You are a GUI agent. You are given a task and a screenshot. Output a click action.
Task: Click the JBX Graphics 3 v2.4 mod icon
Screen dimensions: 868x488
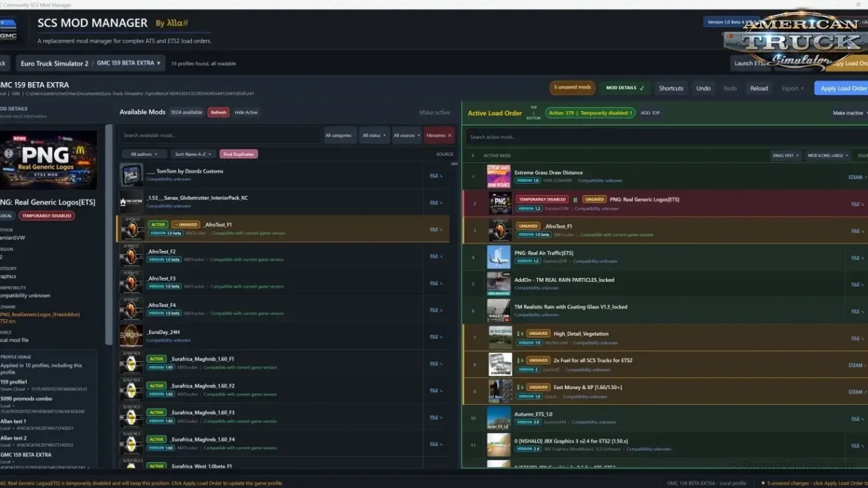498,445
